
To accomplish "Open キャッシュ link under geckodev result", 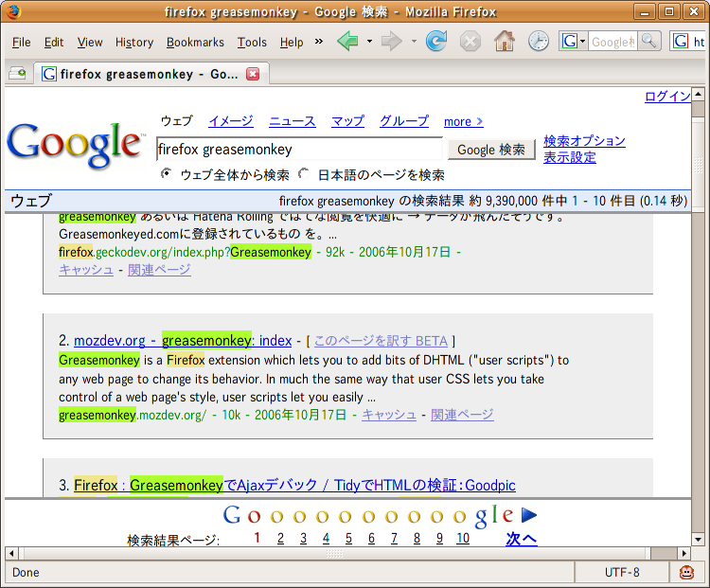I will (x=86, y=270).
